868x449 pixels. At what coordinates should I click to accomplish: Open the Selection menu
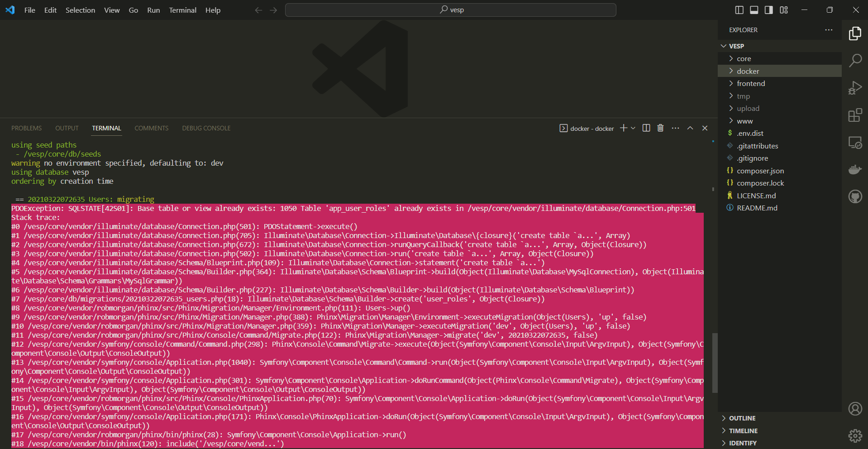pos(80,10)
